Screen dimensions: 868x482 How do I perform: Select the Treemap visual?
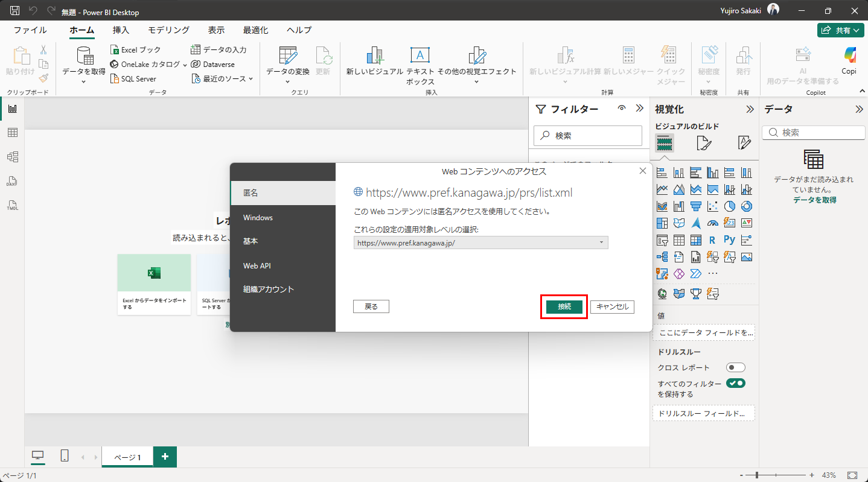click(662, 223)
